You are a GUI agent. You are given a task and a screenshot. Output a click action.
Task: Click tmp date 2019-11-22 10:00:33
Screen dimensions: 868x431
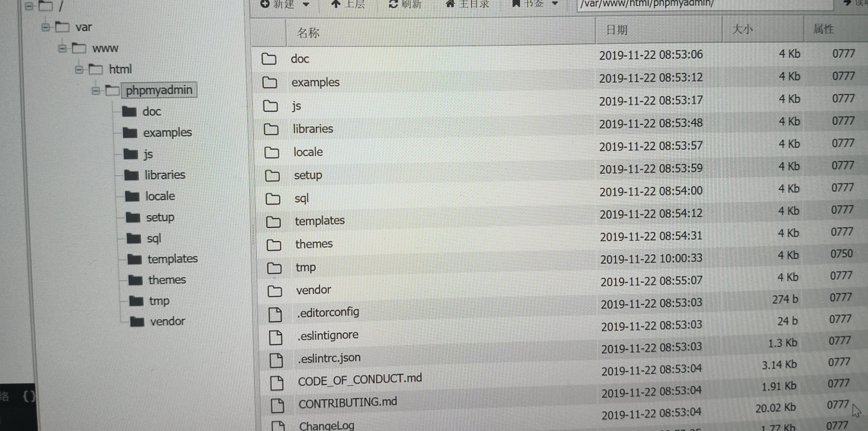point(651,259)
